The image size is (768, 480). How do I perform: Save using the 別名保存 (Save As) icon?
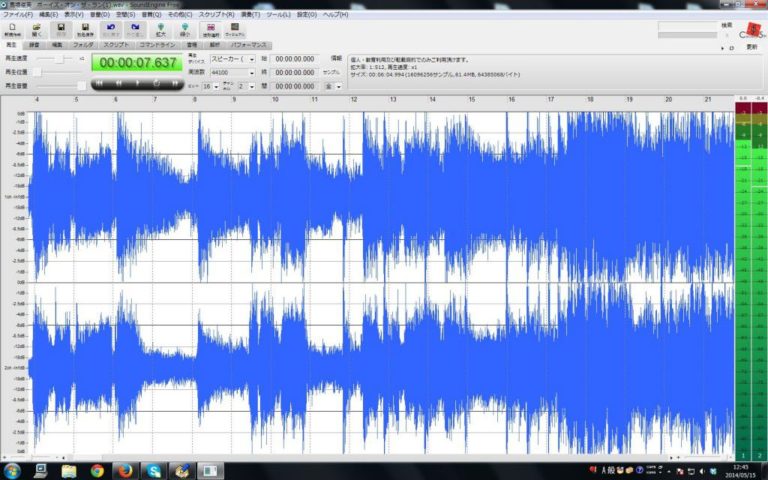(83, 29)
